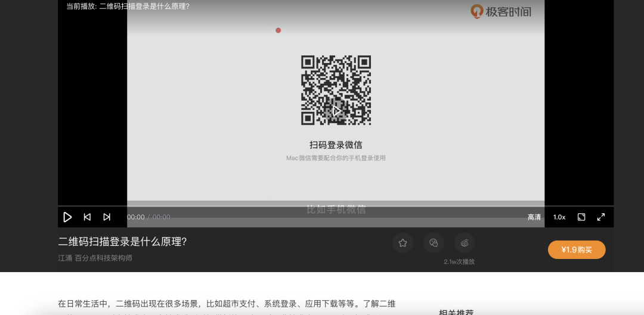Click the 00:00 time display

(136, 217)
